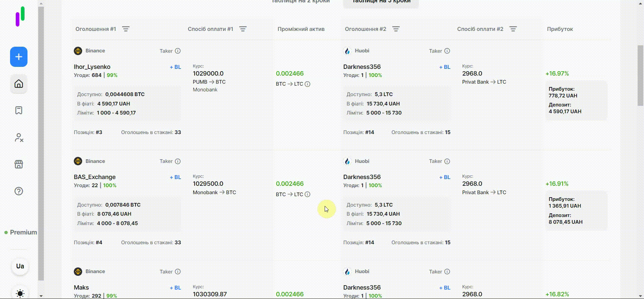Open filter for Оголошення #2 column
644x299 pixels.
[x=396, y=29]
